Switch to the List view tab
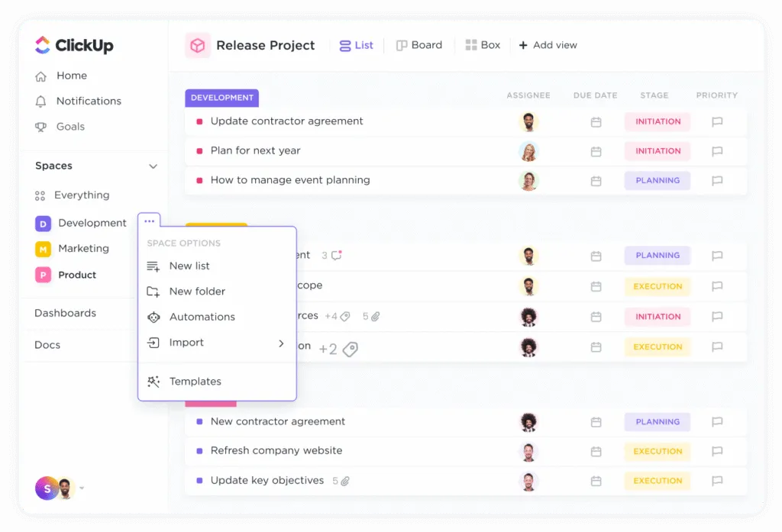 (x=356, y=45)
